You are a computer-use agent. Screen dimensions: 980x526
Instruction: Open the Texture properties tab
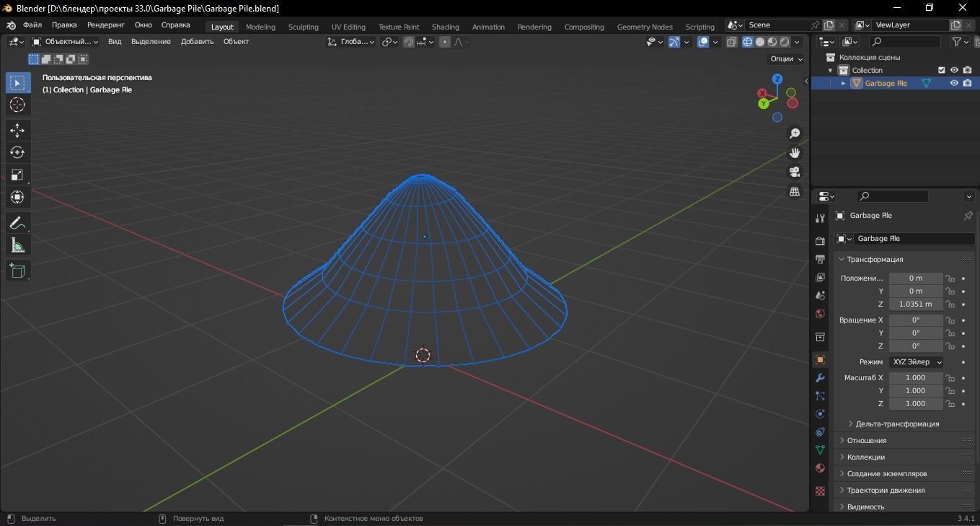point(820,491)
